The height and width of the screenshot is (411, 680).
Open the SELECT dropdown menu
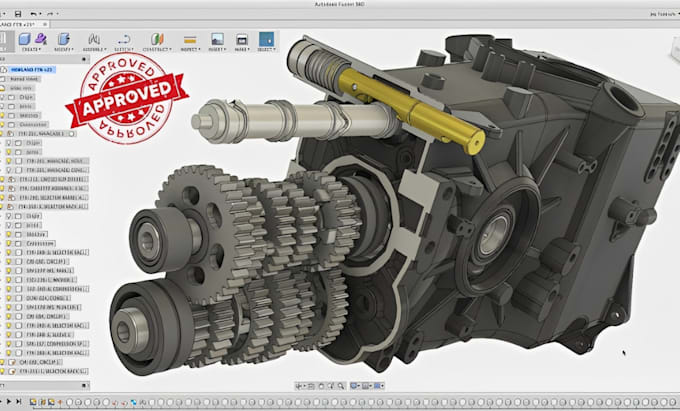click(266, 49)
